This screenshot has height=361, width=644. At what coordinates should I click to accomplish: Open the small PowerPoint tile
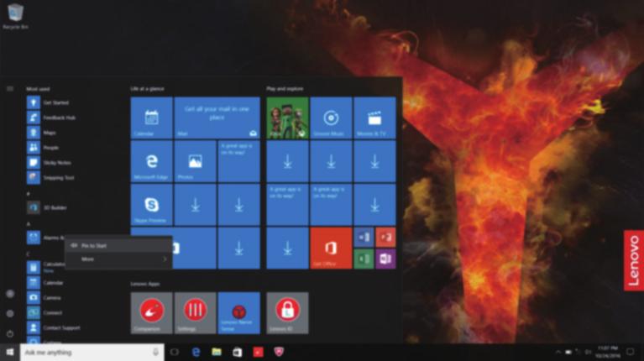[x=385, y=238]
